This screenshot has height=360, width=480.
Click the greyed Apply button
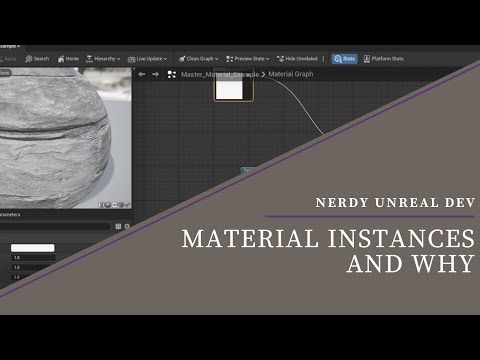(8, 59)
